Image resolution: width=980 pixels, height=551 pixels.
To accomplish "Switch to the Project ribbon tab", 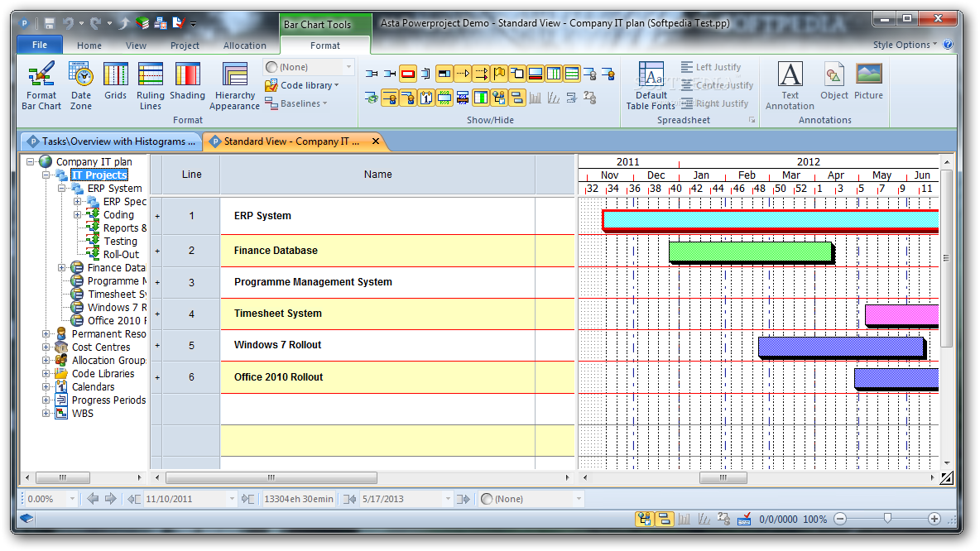I will pos(185,45).
